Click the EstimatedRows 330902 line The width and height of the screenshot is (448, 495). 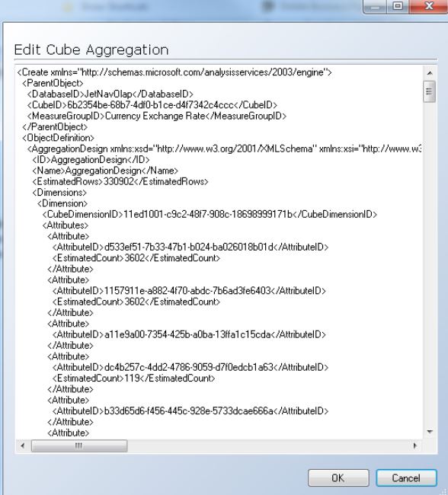pyautogui.click(x=120, y=181)
